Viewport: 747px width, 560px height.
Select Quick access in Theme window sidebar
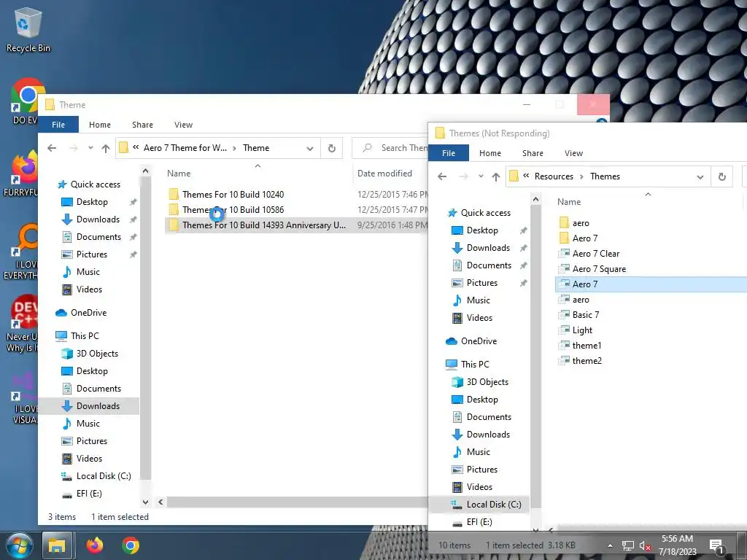point(96,184)
